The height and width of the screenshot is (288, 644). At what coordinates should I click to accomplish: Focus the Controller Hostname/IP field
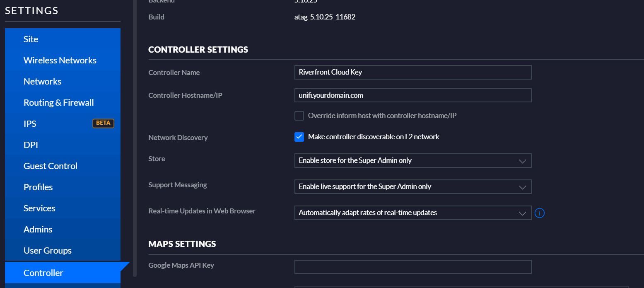point(412,95)
